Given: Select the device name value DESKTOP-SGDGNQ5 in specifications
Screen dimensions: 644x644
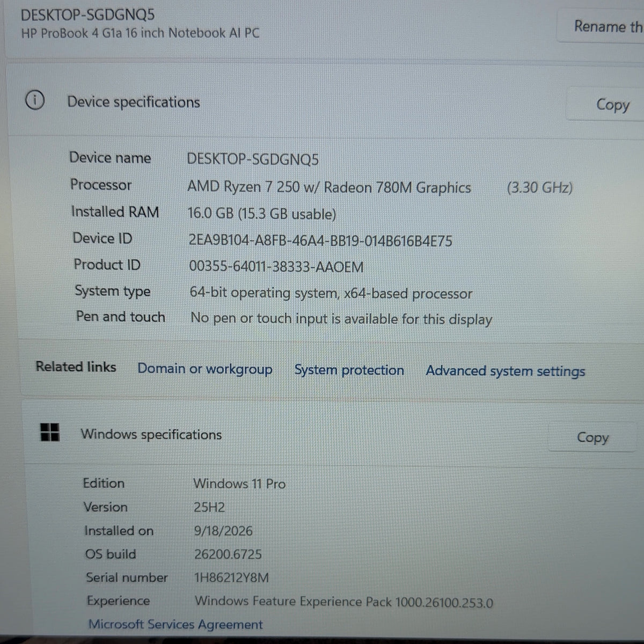Looking at the screenshot, I should pyautogui.click(x=253, y=159).
